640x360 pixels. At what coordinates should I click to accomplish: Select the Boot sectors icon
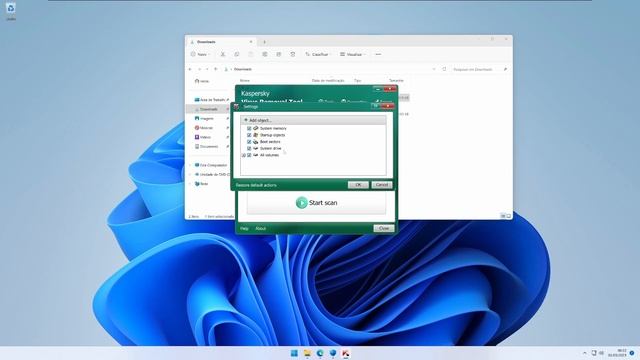coord(256,142)
